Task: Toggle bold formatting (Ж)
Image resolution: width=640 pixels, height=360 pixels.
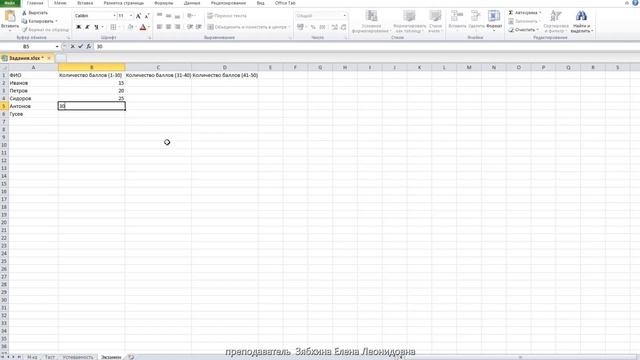Action: 78,27
